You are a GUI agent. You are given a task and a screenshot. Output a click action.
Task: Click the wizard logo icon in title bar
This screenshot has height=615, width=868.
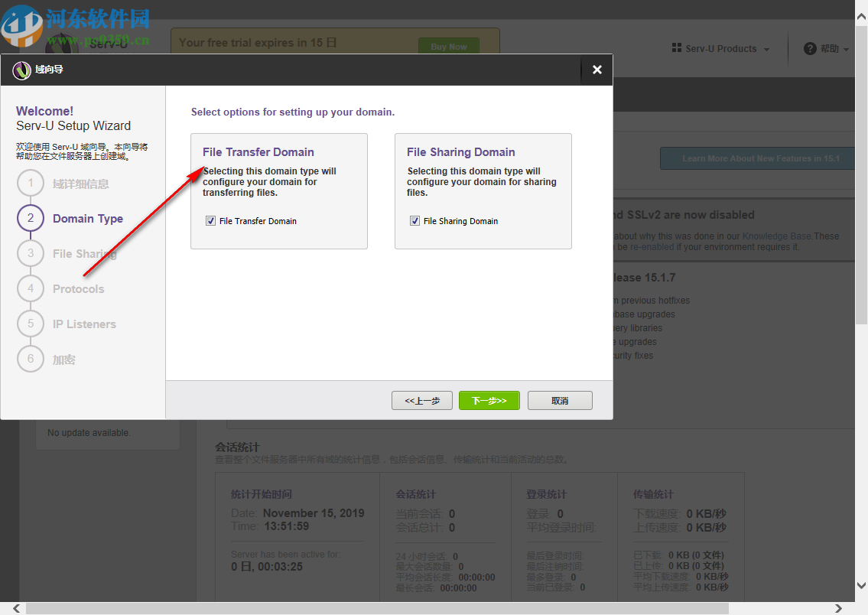click(21, 70)
